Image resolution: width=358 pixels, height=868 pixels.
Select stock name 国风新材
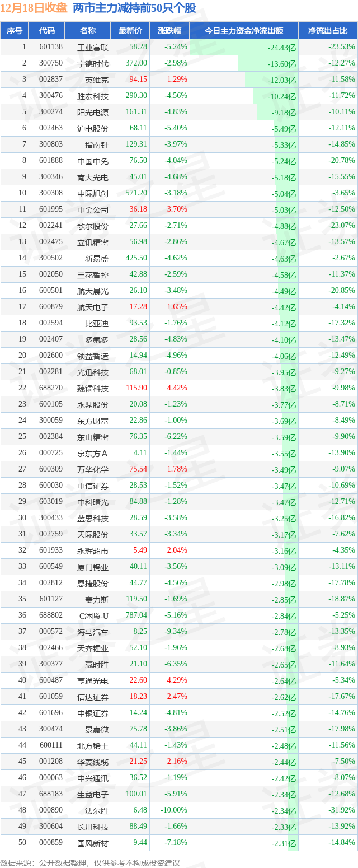click(93, 843)
